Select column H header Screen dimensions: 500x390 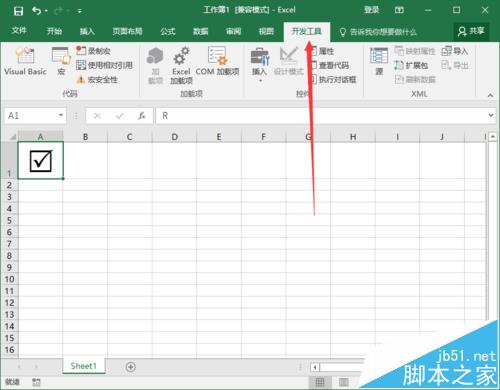[x=353, y=137]
